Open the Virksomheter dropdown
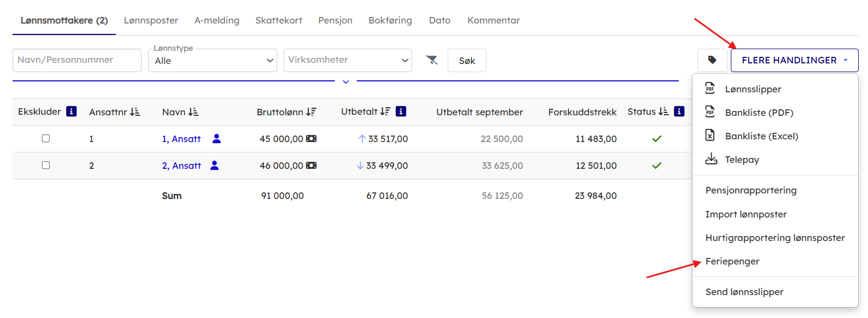Image resolution: width=868 pixels, height=318 pixels. tap(348, 60)
